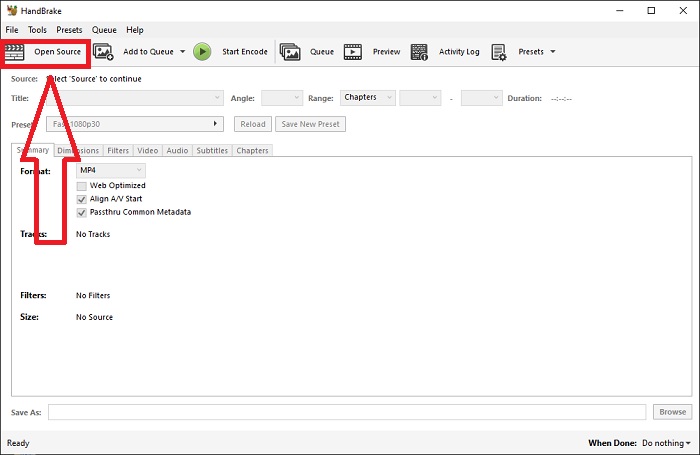Open the Presets menu in menu bar
Image resolution: width=700 pixels, height=455 pixels.
pos(70,30)
